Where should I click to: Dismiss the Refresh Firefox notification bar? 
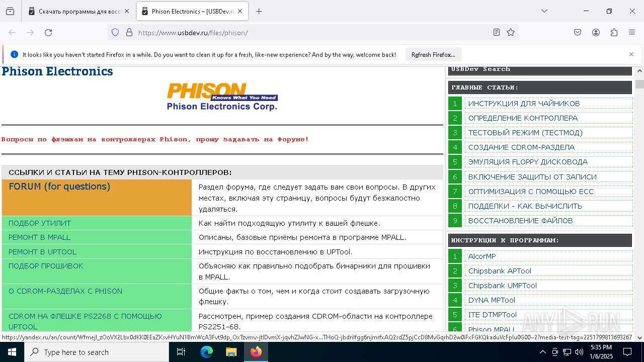[x=631, y=54]
